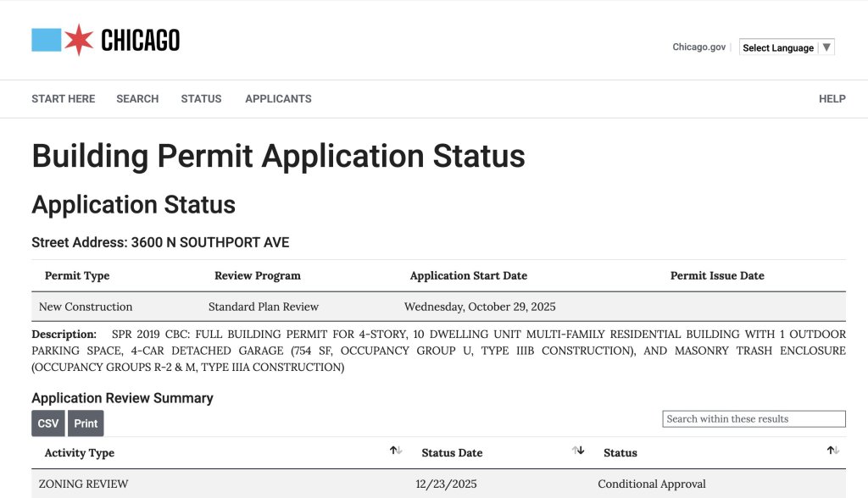Visit the Chicago.gov link

click(x=698, y=47)
